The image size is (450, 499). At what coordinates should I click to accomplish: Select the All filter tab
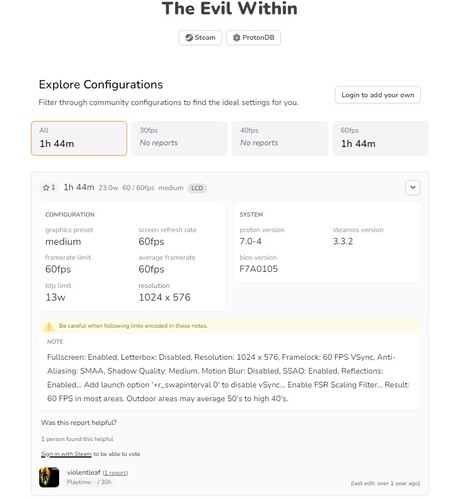click(79, 138)
